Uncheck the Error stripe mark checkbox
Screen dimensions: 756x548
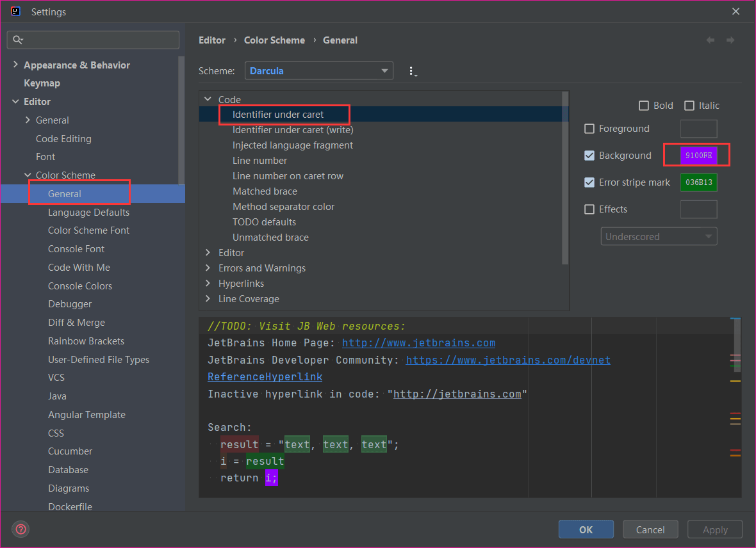point(589,182)
